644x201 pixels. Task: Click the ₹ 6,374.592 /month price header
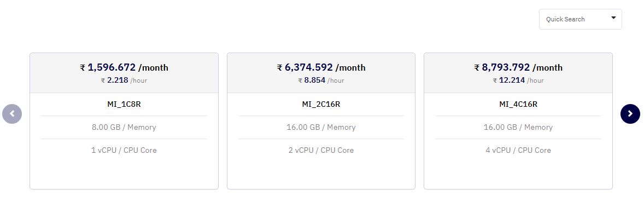321,67
